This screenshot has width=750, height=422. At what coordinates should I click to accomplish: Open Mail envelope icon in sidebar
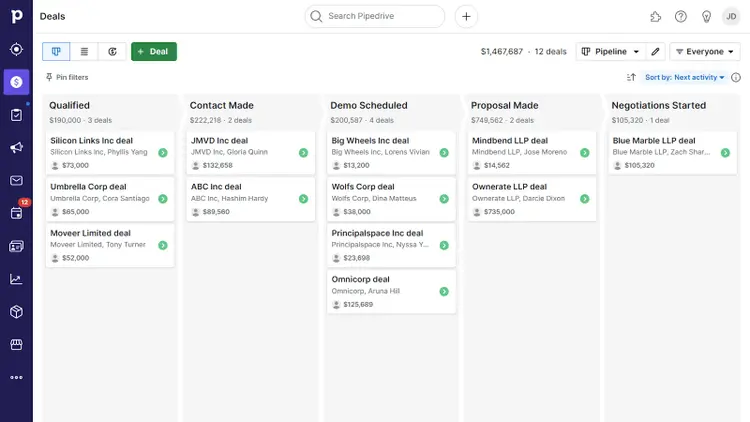point(16,180)
